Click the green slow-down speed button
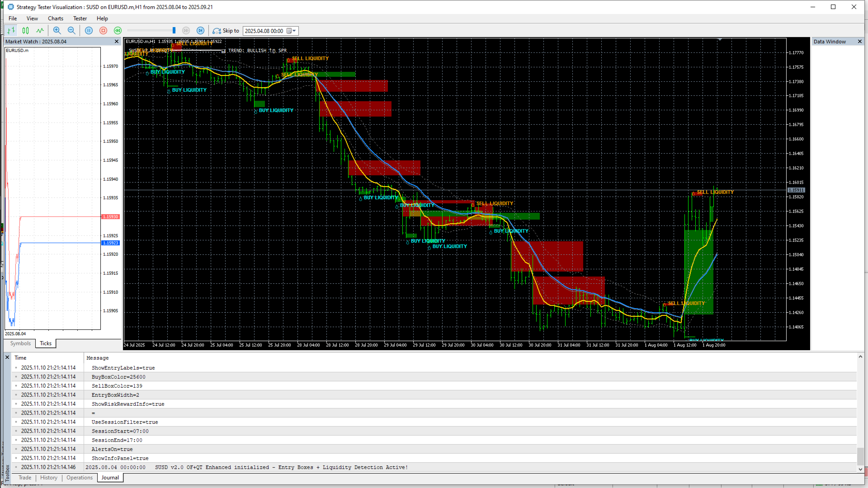Viewport: 868px width, 488px height. pyautogui.click(x=118, y=31)
